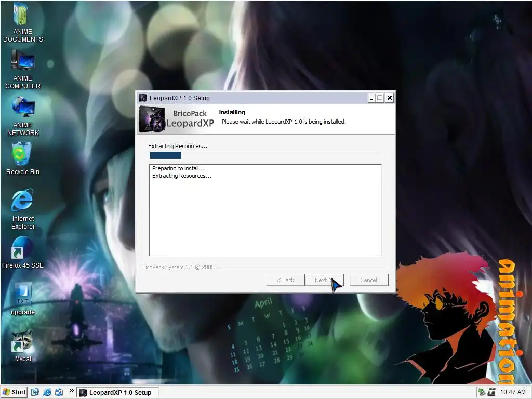
Task: Click 'Extracting Resources...' line inside the log box
Action: point(181,176)
